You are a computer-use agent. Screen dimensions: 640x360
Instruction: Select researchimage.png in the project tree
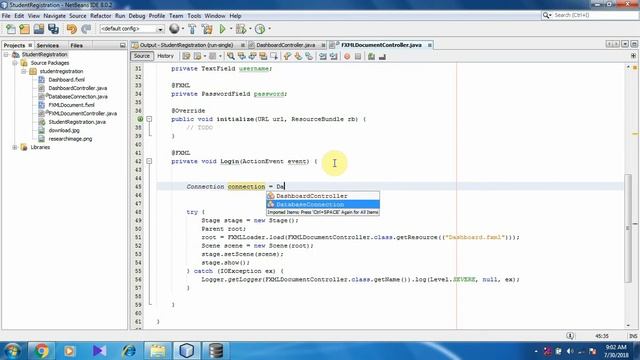pyautogui.click(x=70, y=139)
